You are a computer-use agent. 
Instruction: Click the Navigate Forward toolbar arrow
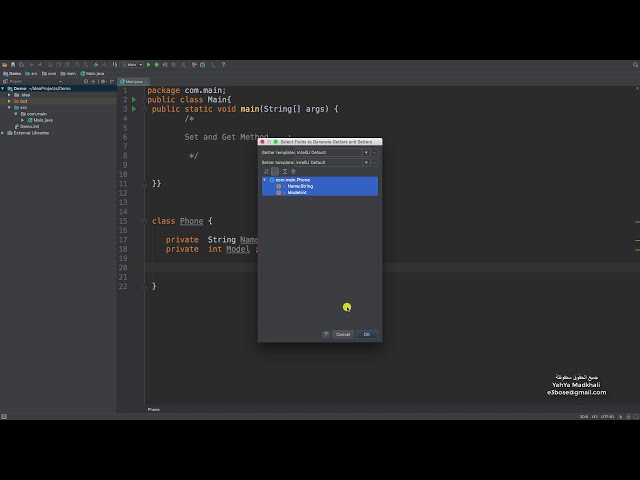[x=104, y=64]
